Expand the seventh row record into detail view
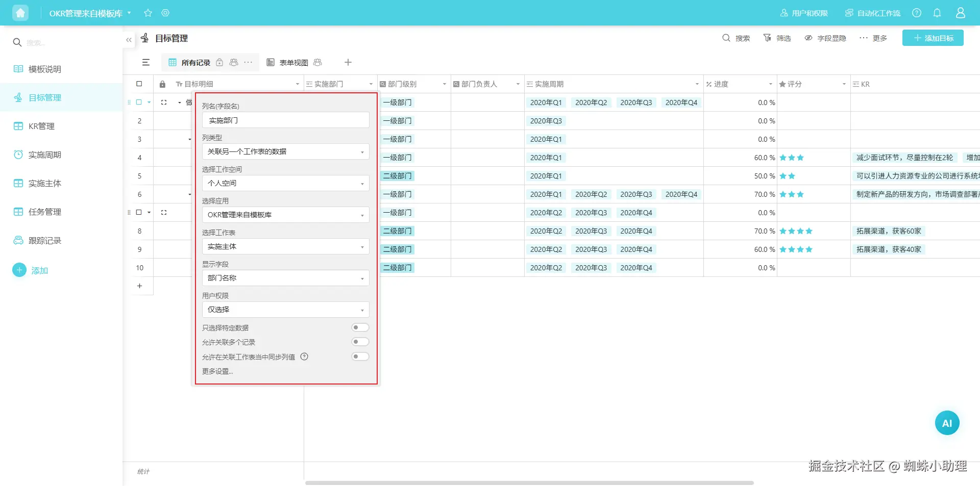This screenshot has height=486, width=980. tap(164, 213)
